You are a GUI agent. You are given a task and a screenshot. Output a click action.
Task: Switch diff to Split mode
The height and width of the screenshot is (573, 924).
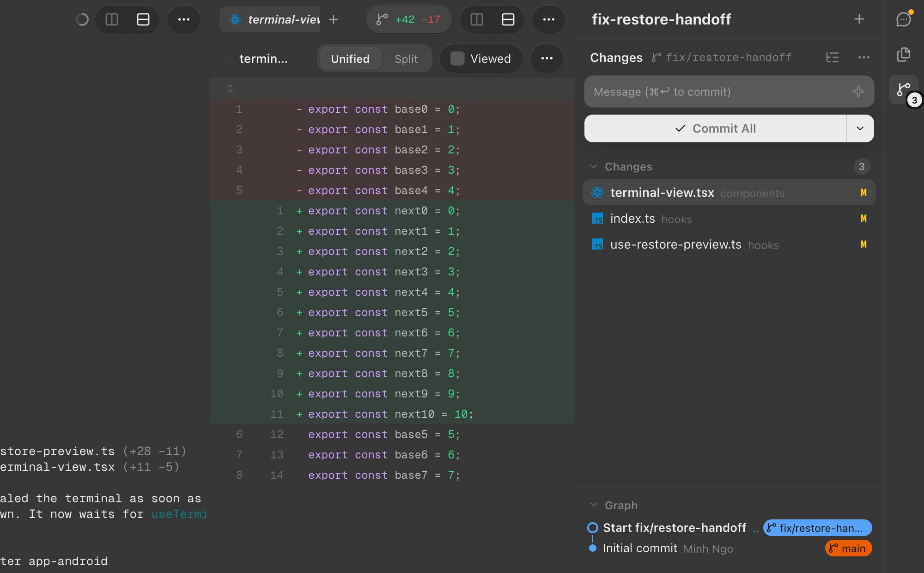(x=406, y=59)
